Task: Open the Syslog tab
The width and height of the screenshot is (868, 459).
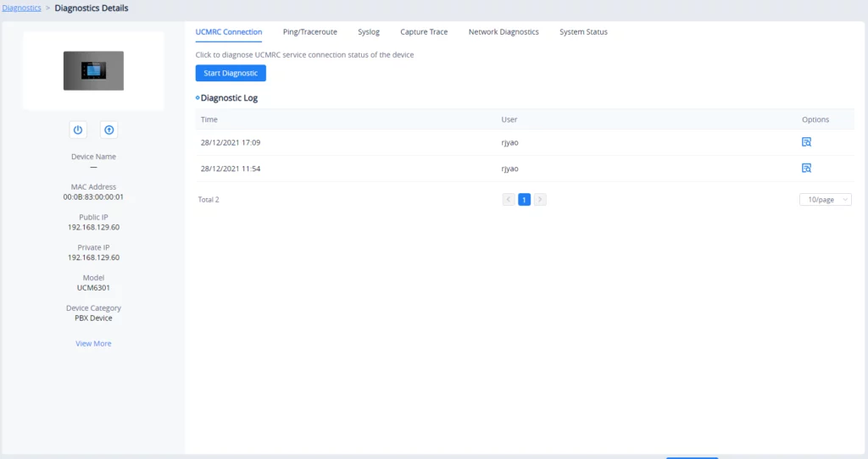Action: (x=369, y=32)
